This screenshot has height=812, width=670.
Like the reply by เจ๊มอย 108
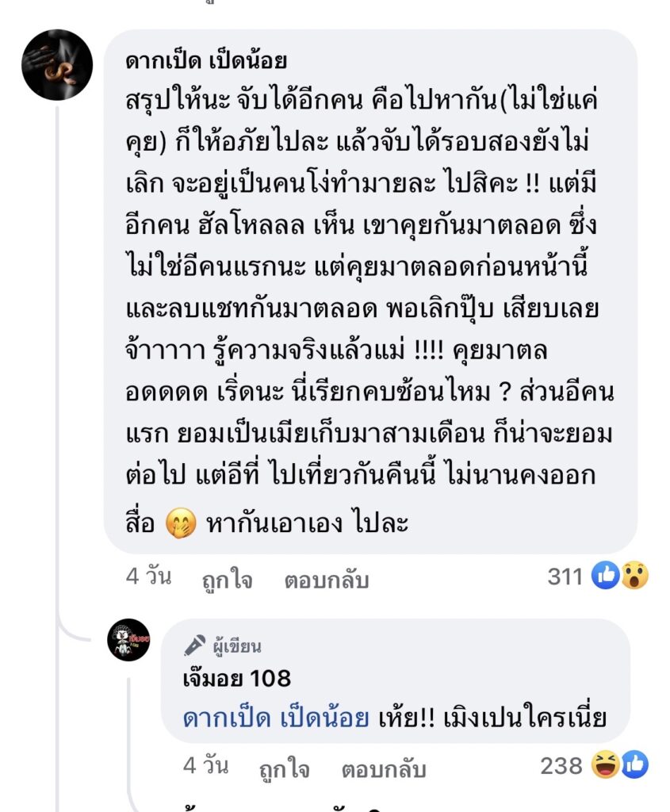click(x=284, y=769)
